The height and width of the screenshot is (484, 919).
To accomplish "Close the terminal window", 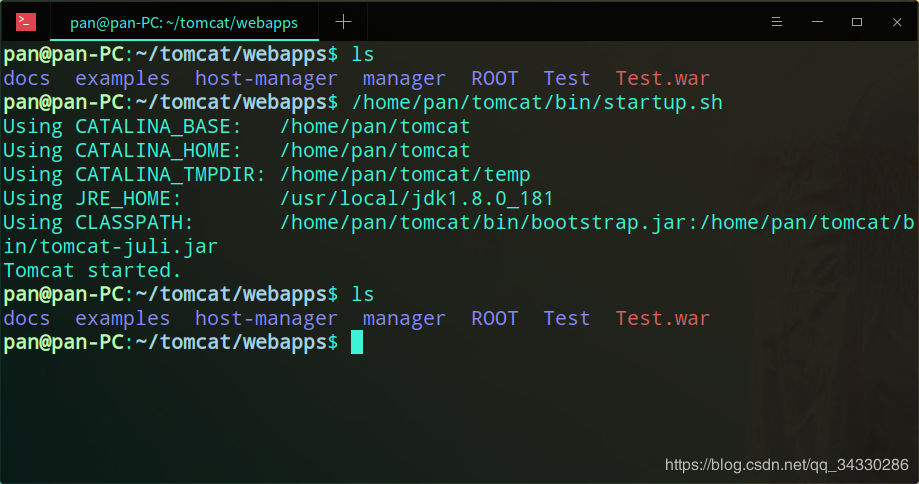I will (x=895, y=21).
